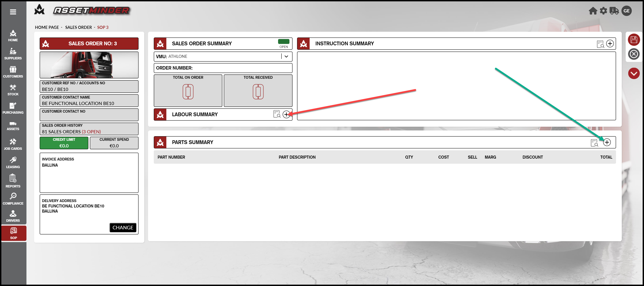The image size is (644, 286).
Task: Save the sales order with disk icon
Action: pyautogui.click(x=634, y=40)
